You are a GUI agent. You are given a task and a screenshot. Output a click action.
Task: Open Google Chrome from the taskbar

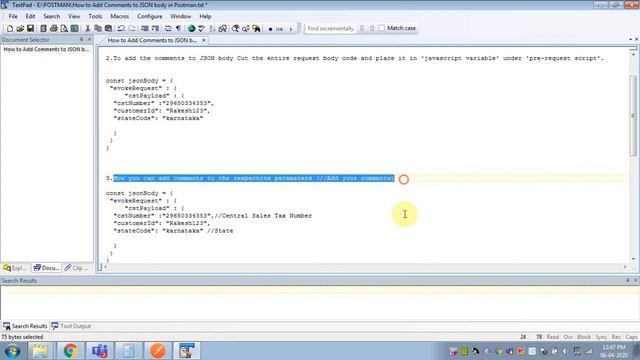[70, 351]
